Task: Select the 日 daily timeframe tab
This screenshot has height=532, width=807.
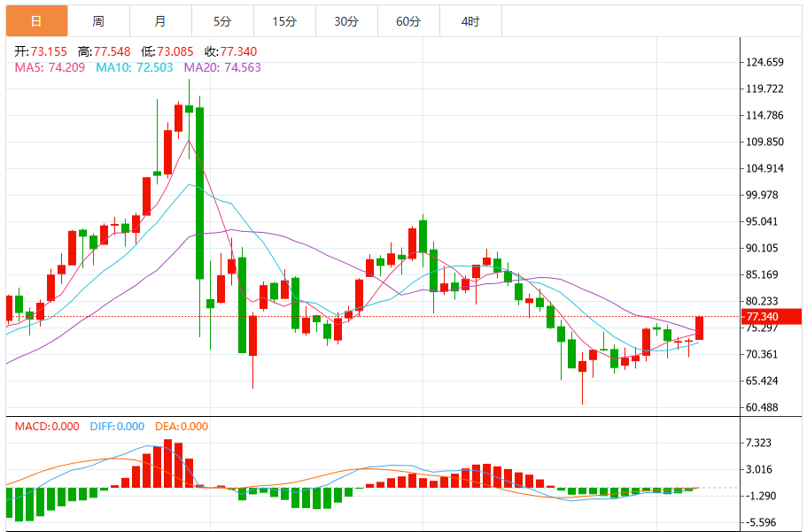Action: [36, 21]
